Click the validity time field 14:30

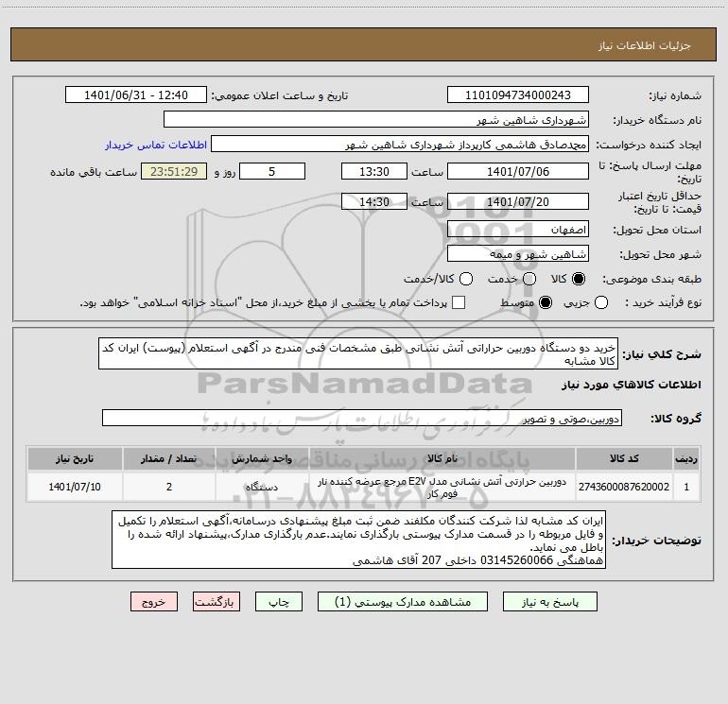374,202
